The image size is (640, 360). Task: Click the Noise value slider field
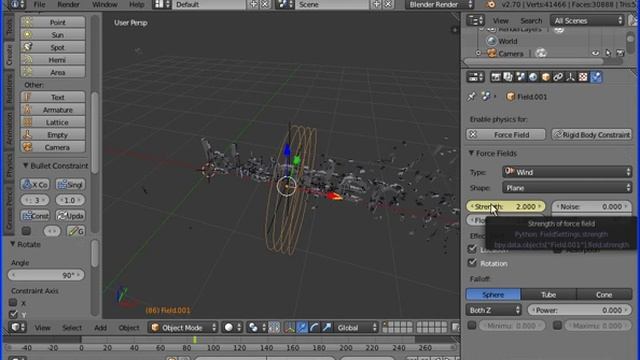tap(591, 207)
